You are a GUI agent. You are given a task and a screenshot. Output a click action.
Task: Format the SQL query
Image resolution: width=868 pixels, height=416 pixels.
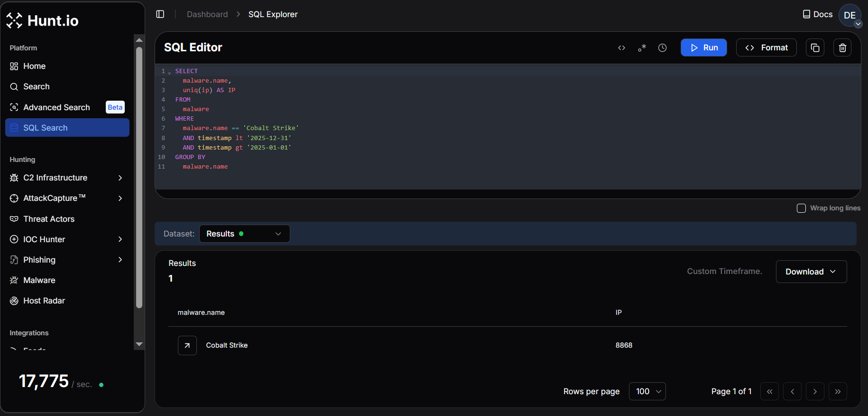[x=766, y=47]
